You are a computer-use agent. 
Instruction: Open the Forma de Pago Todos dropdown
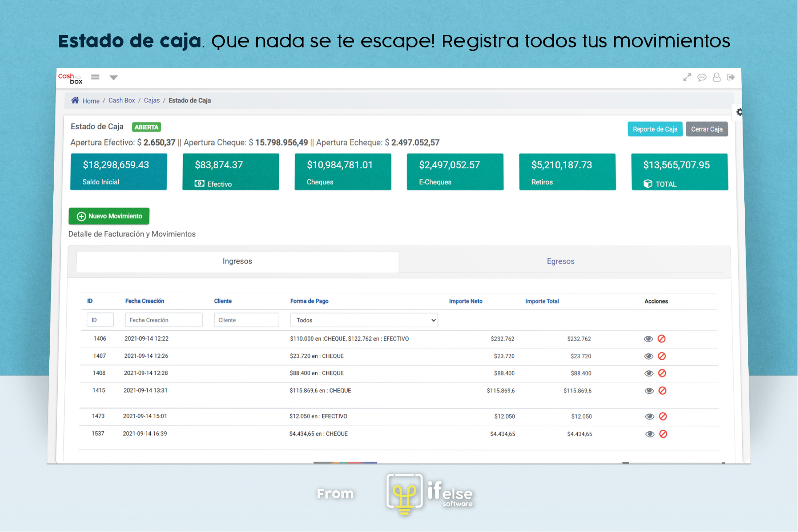click(x=364, y=320)
